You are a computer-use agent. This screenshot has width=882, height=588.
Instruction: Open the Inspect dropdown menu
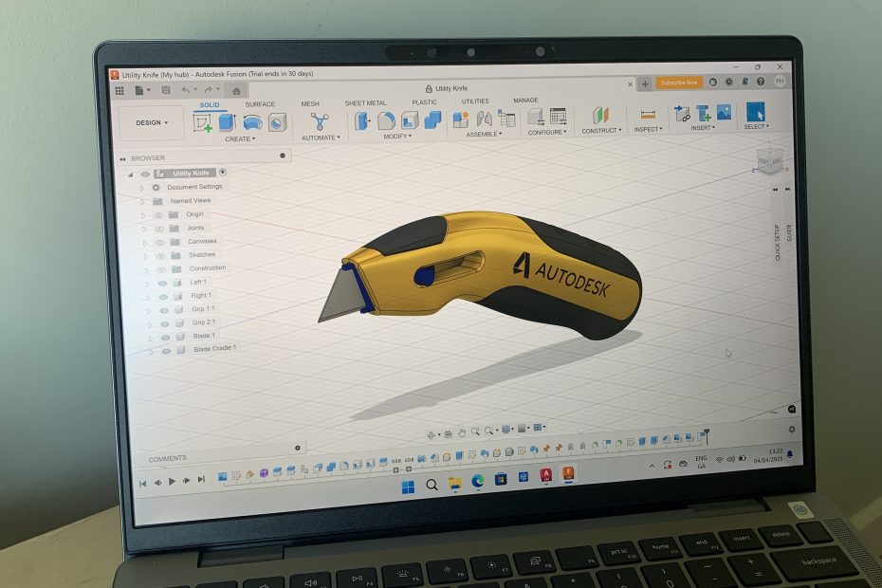pyautogui.click(x=648, y=129)
